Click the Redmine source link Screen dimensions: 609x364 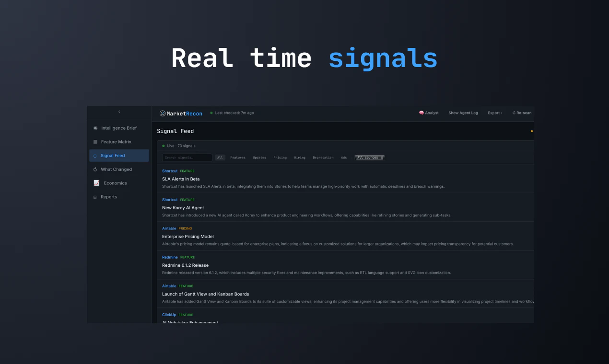170,257
